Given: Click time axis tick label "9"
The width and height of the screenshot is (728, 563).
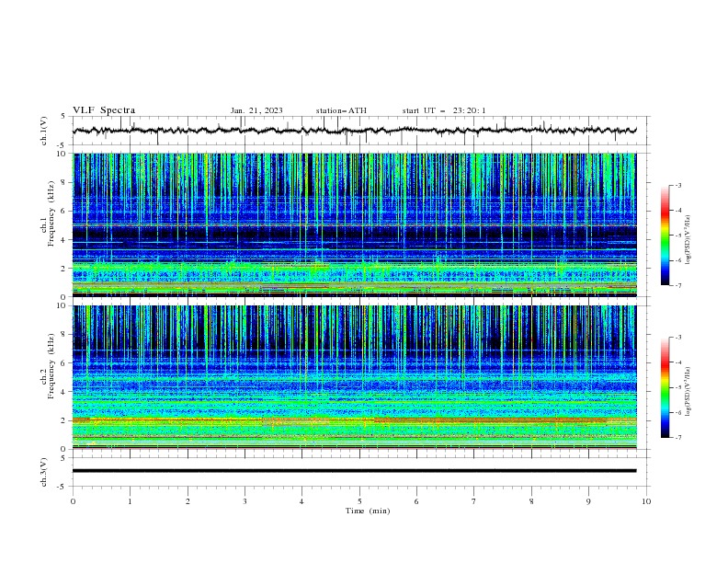Looking at the screenshot, I should click(588, 501).
